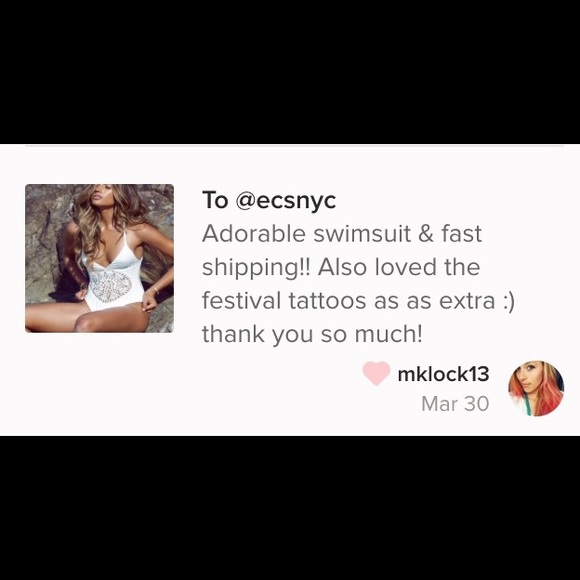This screenshot has height=580, width=580.
Task: Click the thin divider line above the review
Action: pyautogui.click(x=294, y=146)
